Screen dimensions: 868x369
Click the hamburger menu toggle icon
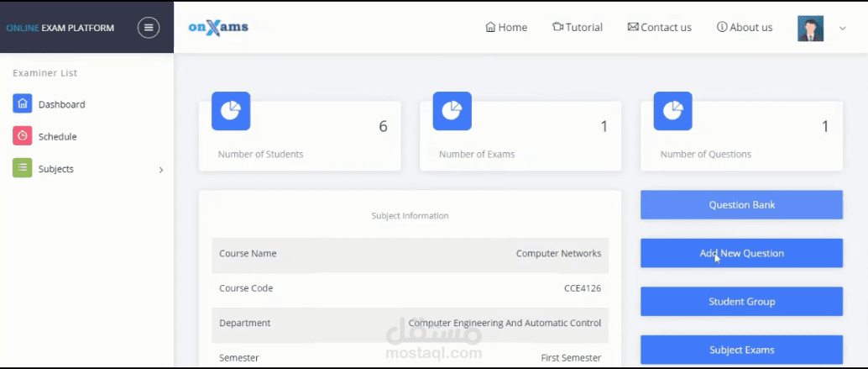(x=149, y=28)
